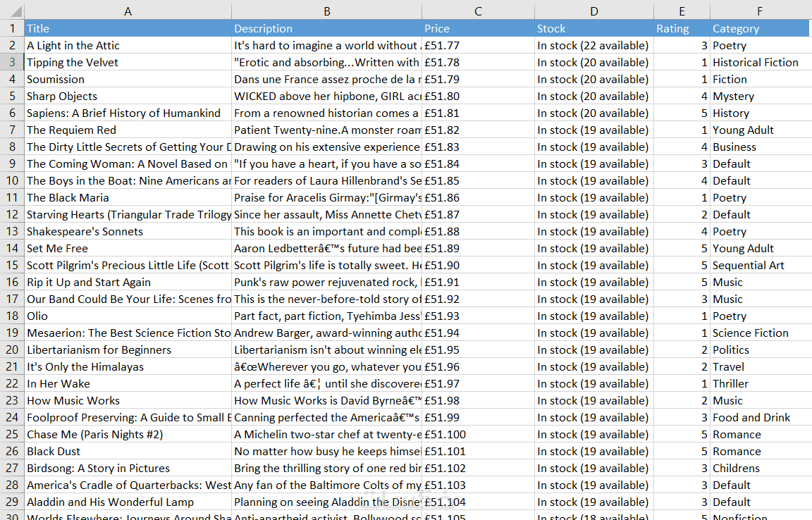This screenshot has width=812, height=520.
Task: Select price cell £51.99
Action: tap(478, 417)
